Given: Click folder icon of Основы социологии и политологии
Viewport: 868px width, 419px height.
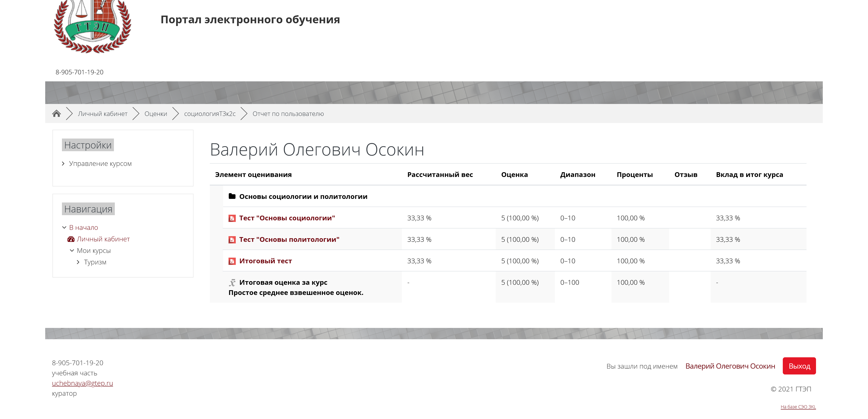Looking at the screenshot, I should click(x=232, y=196).
